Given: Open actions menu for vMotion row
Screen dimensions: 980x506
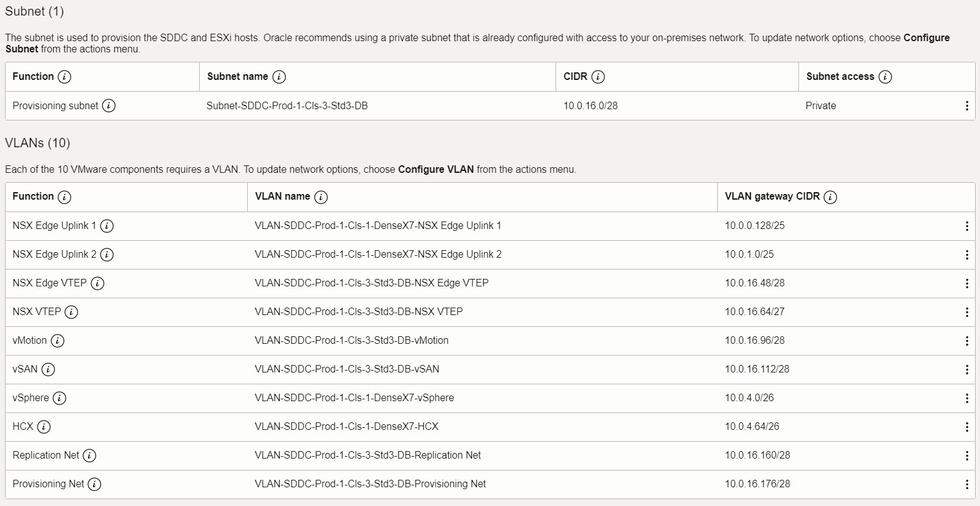Looking at the screenshot, I should click(967, 341).
